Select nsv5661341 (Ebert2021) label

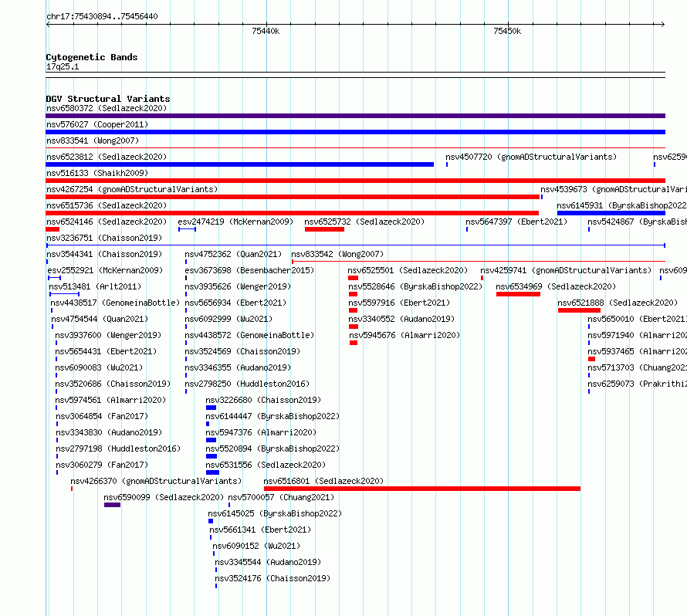pos(260,530)
